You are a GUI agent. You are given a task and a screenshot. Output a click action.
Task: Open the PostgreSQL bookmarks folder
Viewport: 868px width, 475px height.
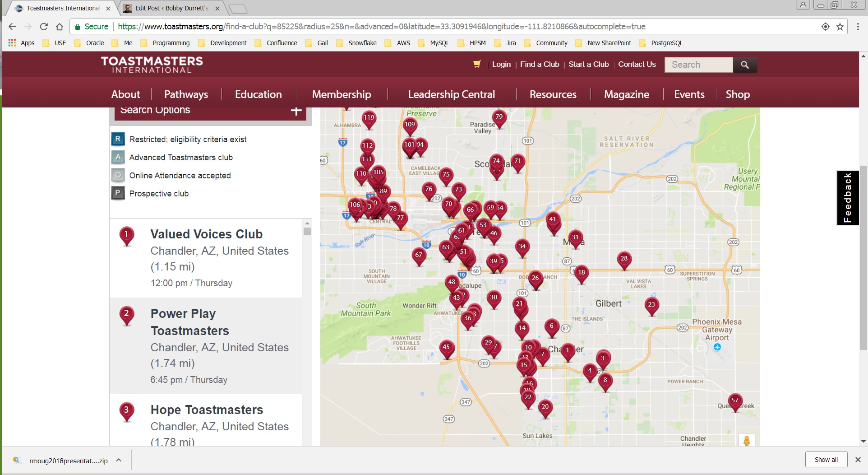pyautogui.click(x=660, y=43)
